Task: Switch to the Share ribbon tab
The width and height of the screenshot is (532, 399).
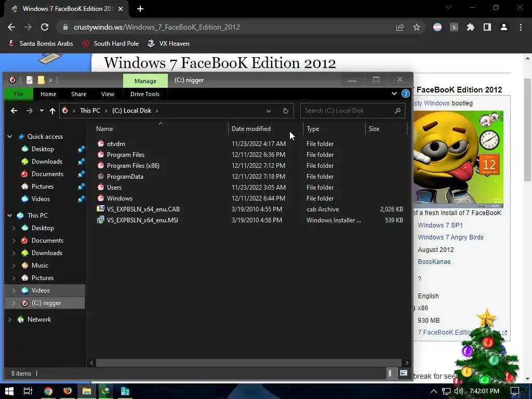Action: point(79,94)
